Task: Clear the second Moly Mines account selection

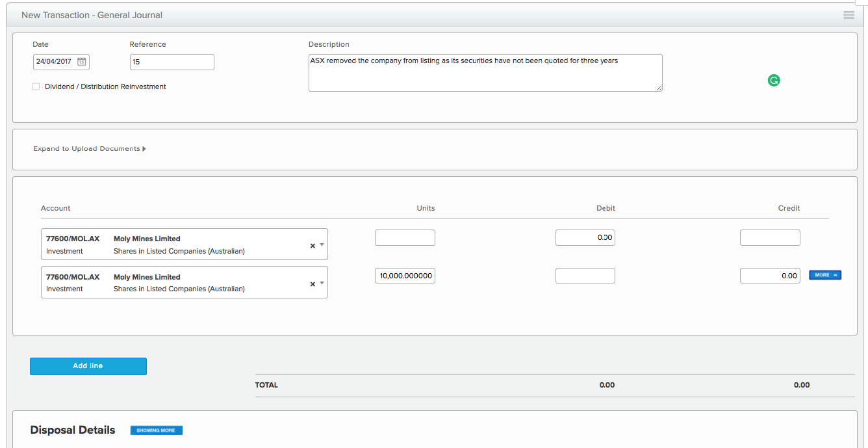Action: coord(313,284)
